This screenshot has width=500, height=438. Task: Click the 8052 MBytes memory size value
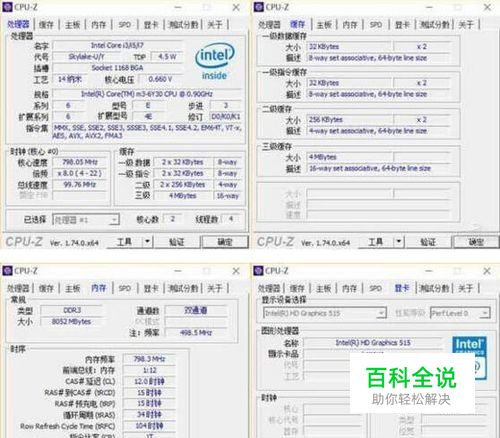(x=72, y=322)
